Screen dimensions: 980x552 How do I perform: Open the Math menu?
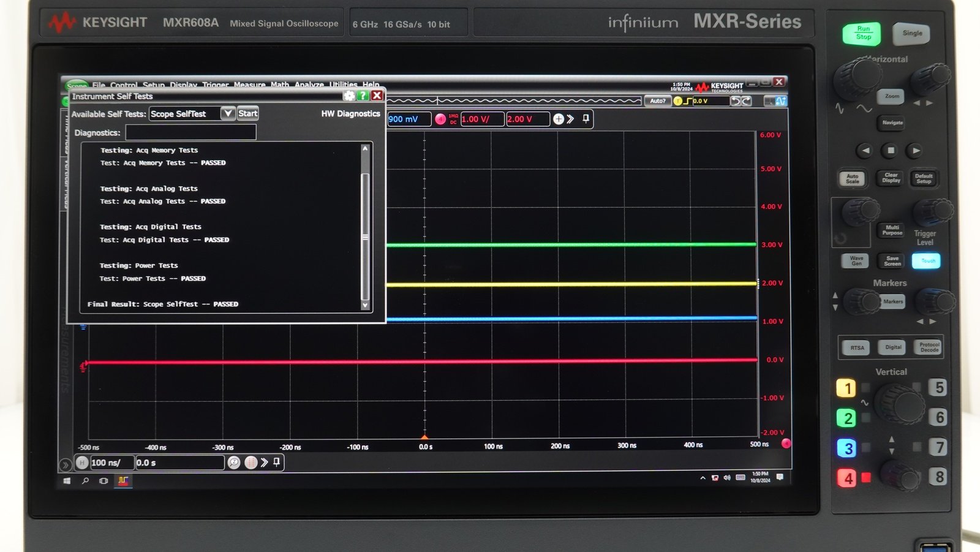pyautogui.click(x=280, y=85)
